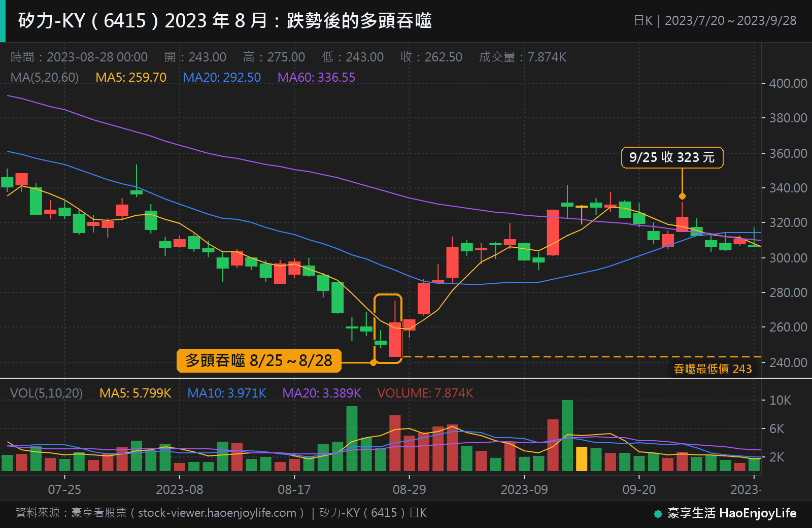Click the 07-25 date axis label
The height and width of the screenshot is (528, 812).
click(x=64, y=489)
